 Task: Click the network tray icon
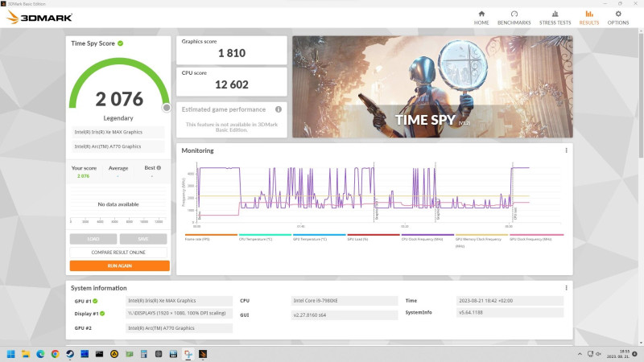[x=590, y=354]
